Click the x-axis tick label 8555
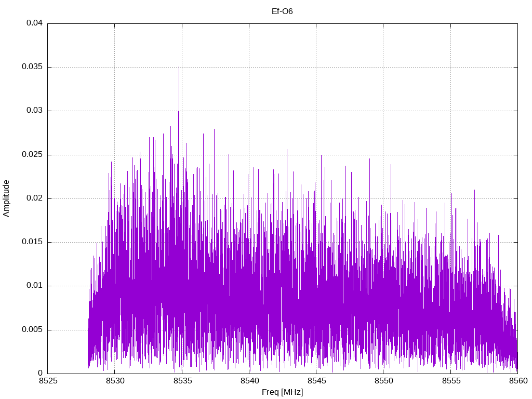 451,381
